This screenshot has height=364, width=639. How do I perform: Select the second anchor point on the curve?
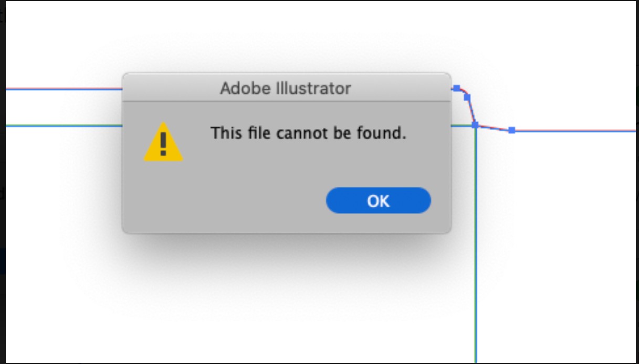[x=467, y=97]
